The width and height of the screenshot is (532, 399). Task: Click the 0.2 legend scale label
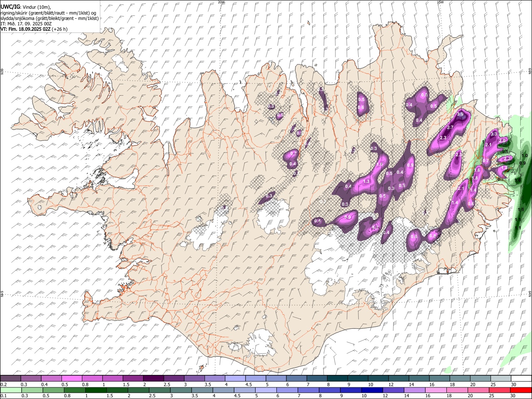point(3,384)
